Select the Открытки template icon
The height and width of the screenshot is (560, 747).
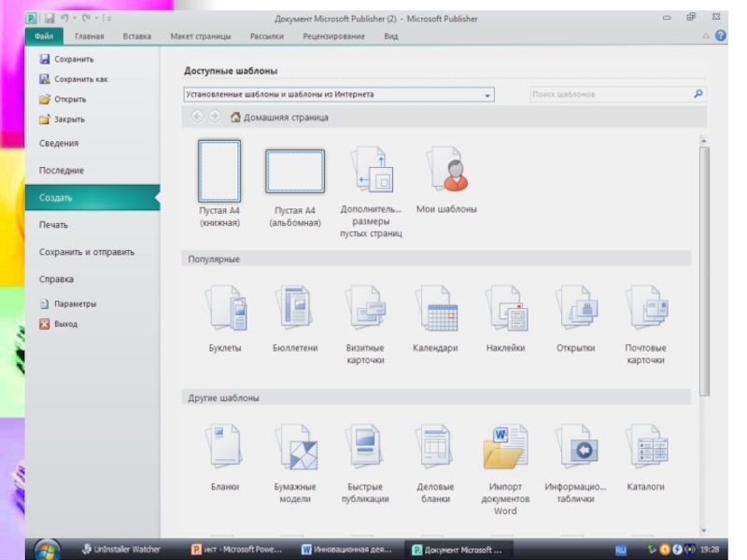[x=575, y=309]
